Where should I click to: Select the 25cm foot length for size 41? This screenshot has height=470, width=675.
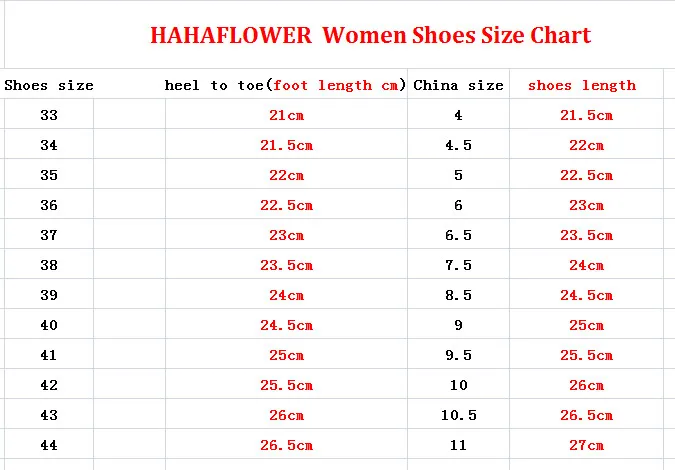coord(286,355)
